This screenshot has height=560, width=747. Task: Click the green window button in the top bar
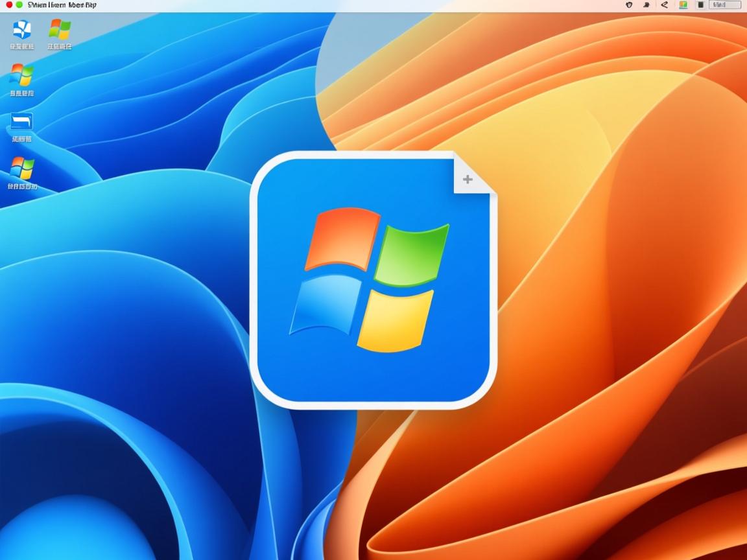(x=19, y=5)
